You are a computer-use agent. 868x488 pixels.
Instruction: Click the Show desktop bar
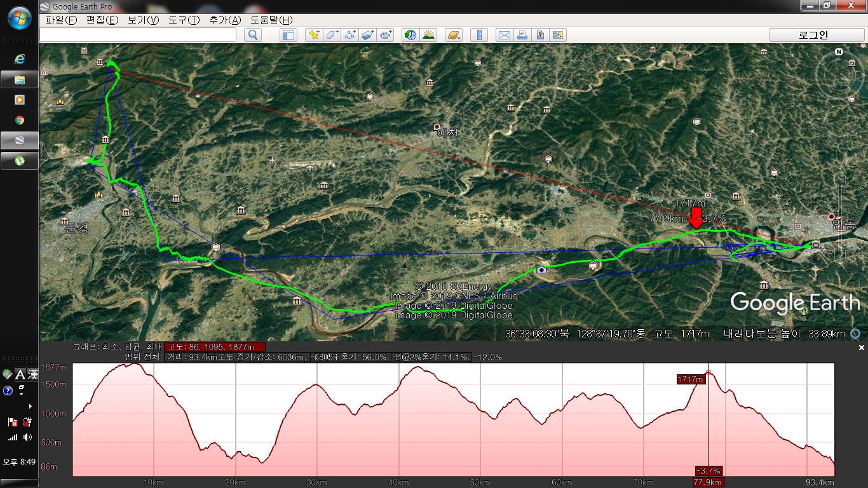tap(19, 484)
